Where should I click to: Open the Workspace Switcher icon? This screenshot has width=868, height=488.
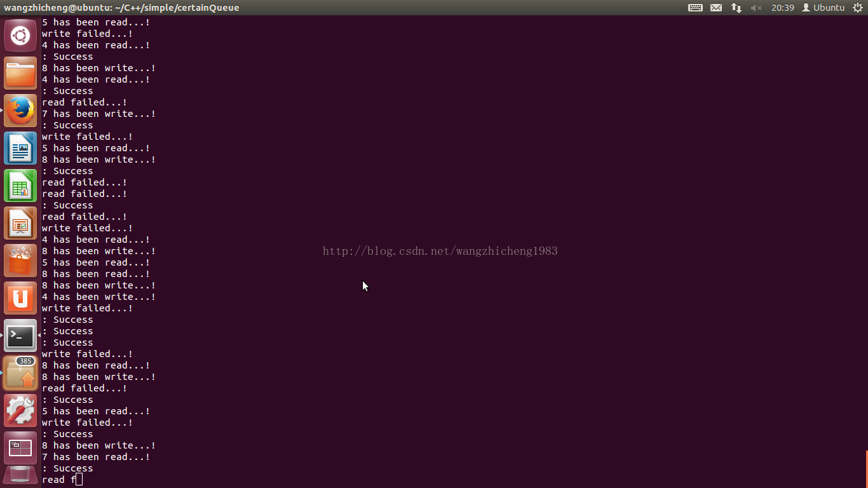(20, 448)
